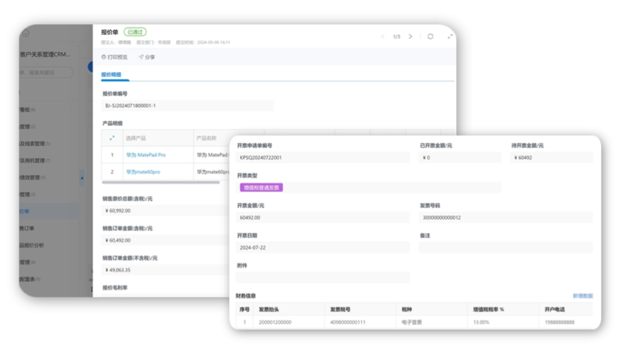The width and height of the screenshot is (621, 364).
Task: Click the 开票日期 field 2024-07-22
Action: [x=323, y=248]
